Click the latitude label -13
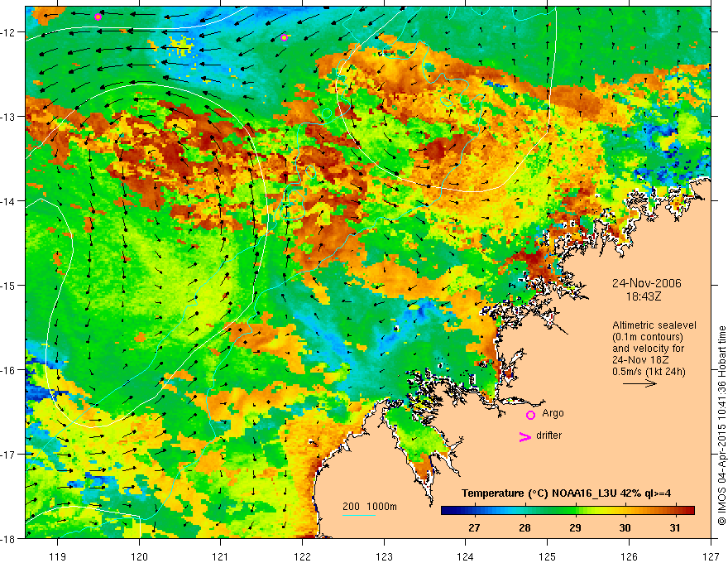 (x=8, y=117)
